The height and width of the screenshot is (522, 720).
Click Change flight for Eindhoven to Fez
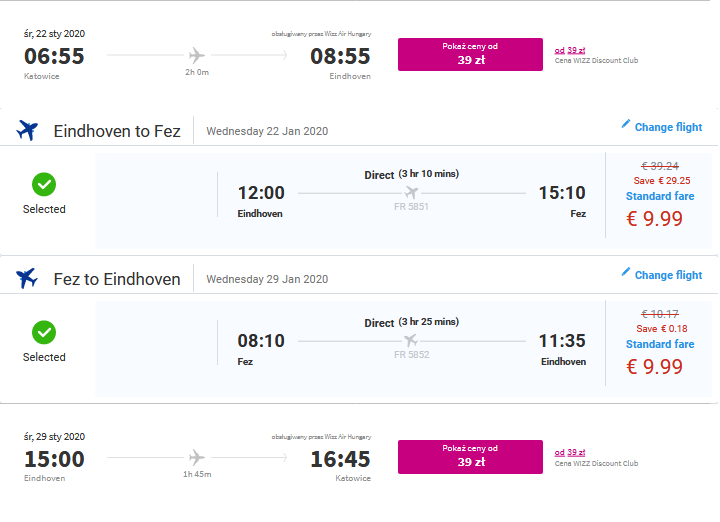(668, 127)
